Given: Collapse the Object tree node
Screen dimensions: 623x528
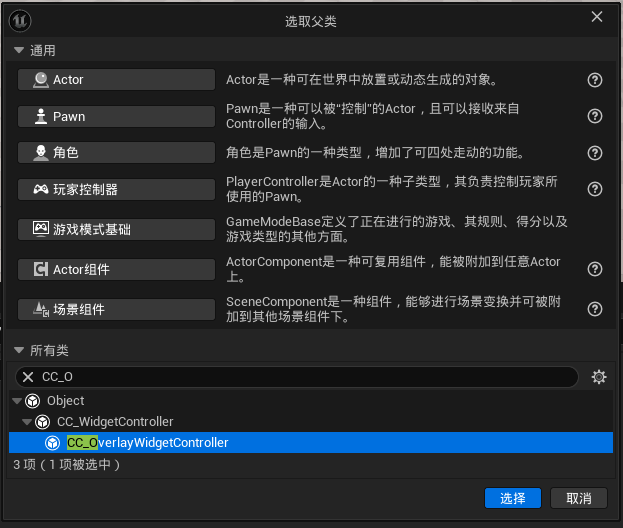Looking at the screenshot, I should pyautogui.click(x=17, y=401).
